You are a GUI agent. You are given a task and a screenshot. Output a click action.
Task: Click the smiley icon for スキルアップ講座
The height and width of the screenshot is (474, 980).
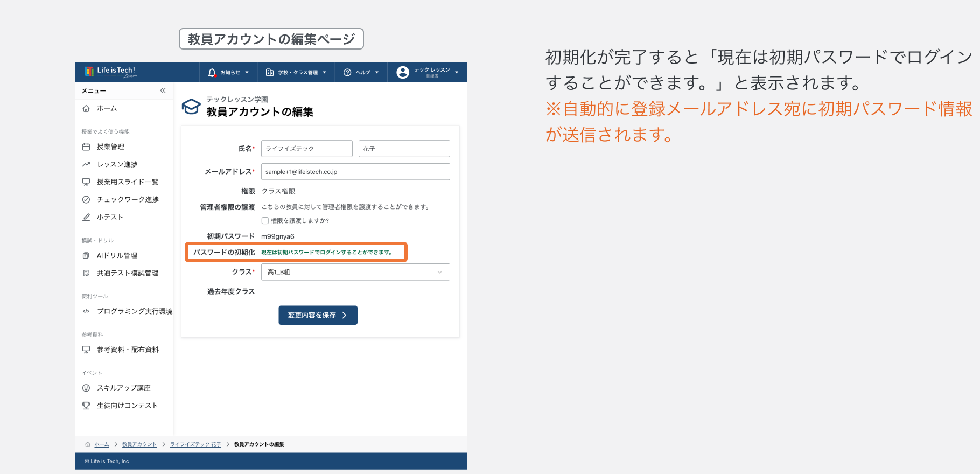86,388
